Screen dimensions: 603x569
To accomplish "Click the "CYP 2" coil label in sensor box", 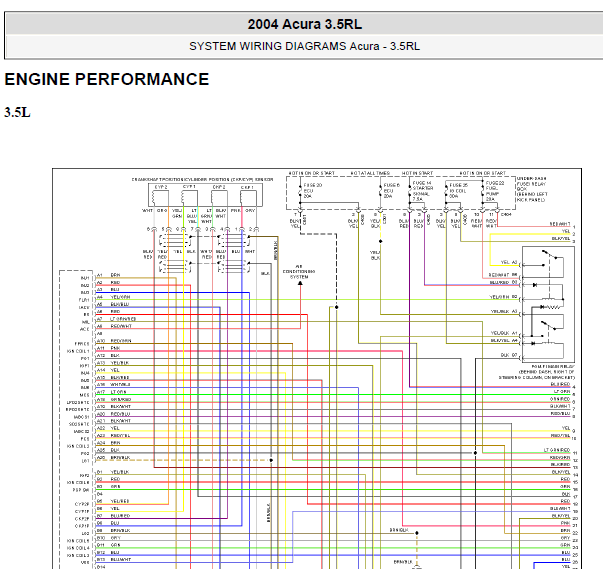I will tap(161, 187).
